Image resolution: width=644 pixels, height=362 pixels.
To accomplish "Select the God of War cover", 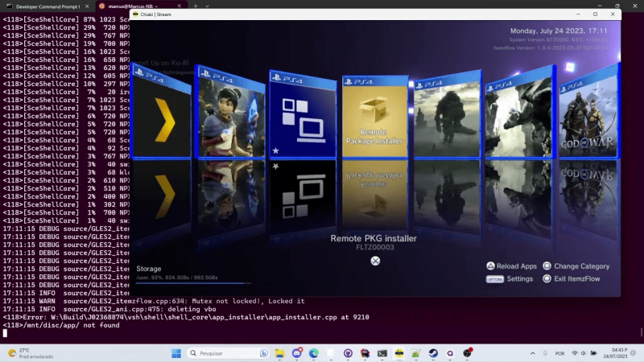I will (588, 111).
